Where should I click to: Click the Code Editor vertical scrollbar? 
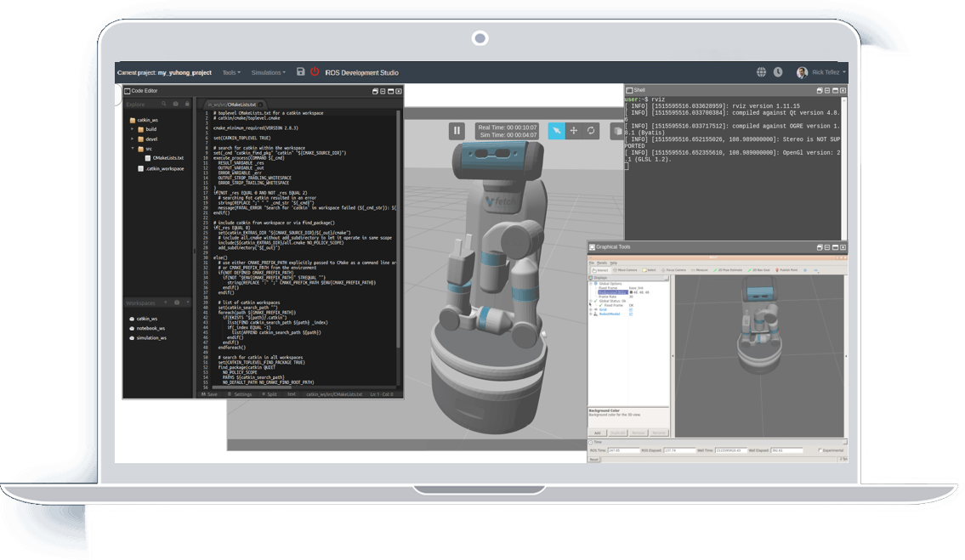coord(398,231)
